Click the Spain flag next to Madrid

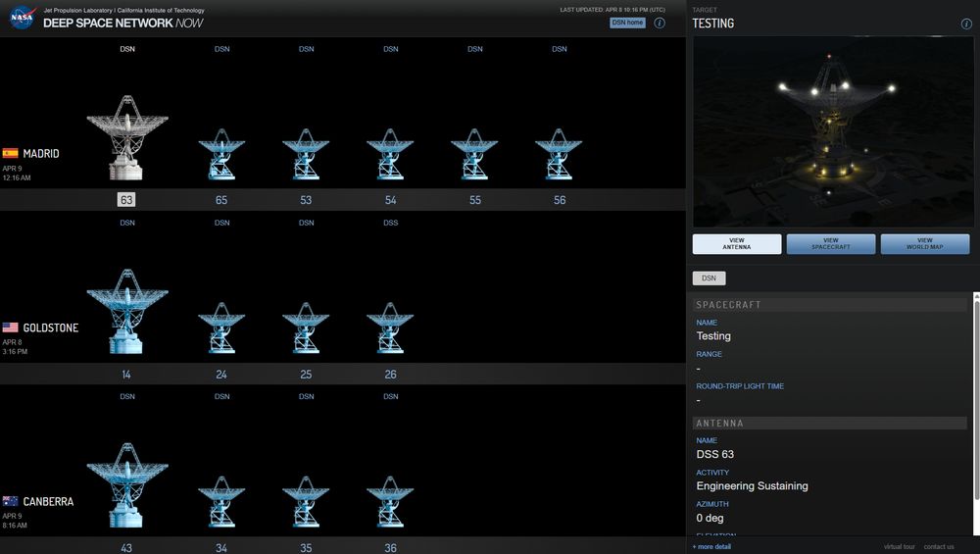pyautogui.click(x=10, y=153)
